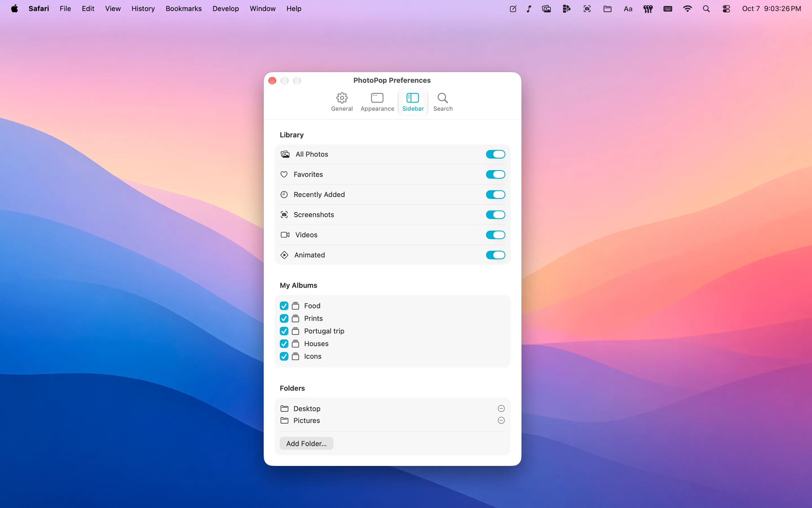Open the Develop menu

226,9
